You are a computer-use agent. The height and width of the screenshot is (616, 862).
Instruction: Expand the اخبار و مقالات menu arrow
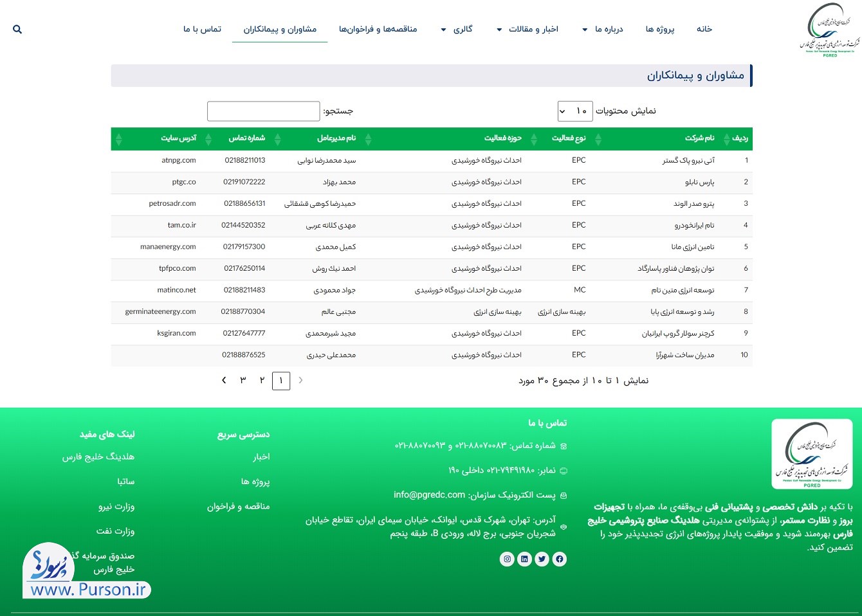click(x=499, y=30)
